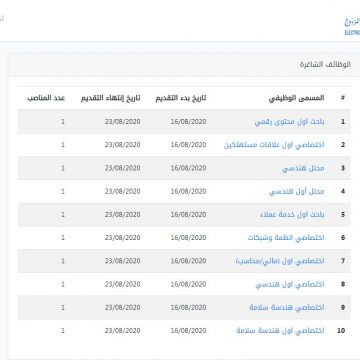Open اختصاصي انظمة وشبكات job link
This screenshot has height=360, width=360.
click(x=286, y=238)
